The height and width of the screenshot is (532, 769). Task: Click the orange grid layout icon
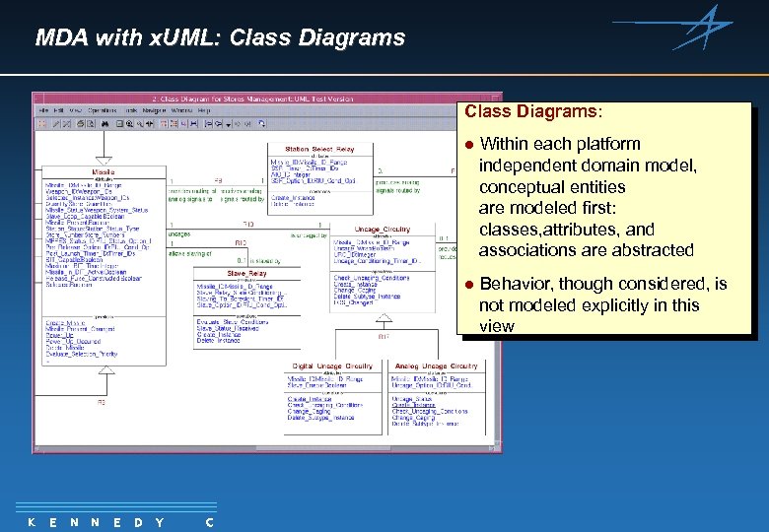pos(174,124)
